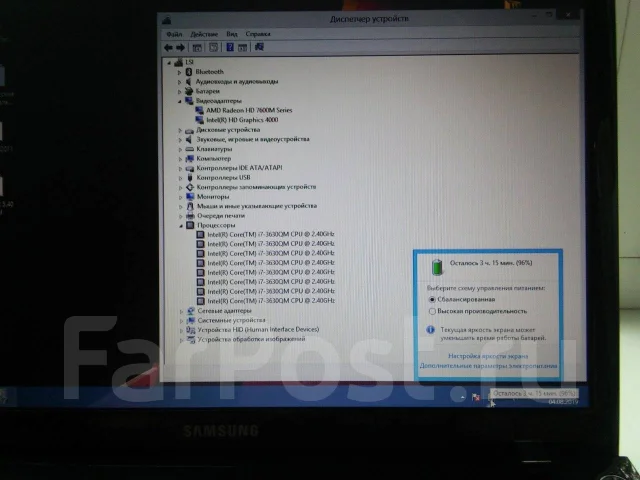This screenshot has height=480, width=640.
Task: Toggle the action pane toolbar icon
Action: coord(242,47)
